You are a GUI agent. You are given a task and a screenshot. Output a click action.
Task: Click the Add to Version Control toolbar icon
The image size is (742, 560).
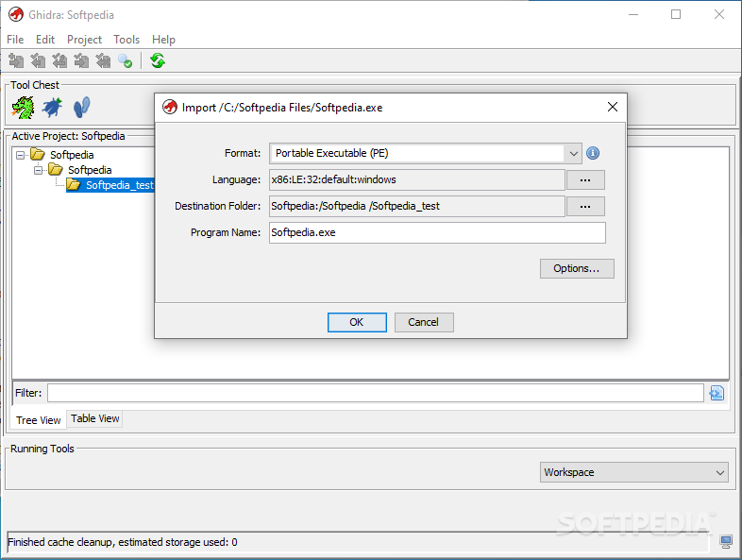click(16, 60)
